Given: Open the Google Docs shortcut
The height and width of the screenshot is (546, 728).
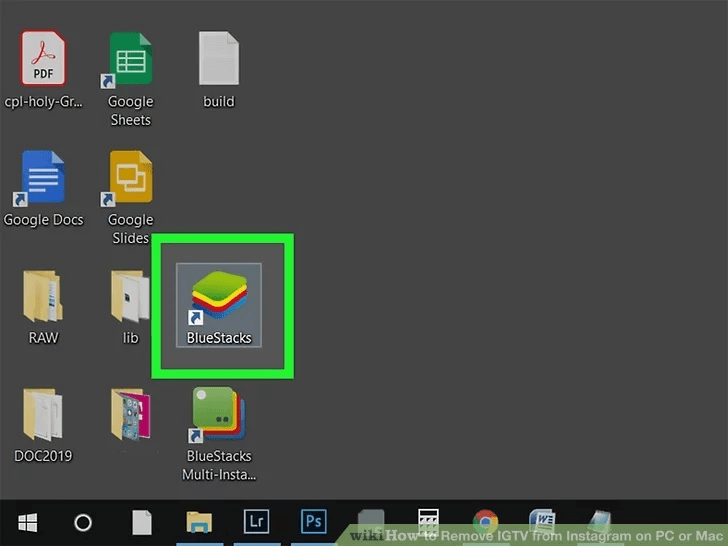Looking at the screenshot, I should pos(43,188).
